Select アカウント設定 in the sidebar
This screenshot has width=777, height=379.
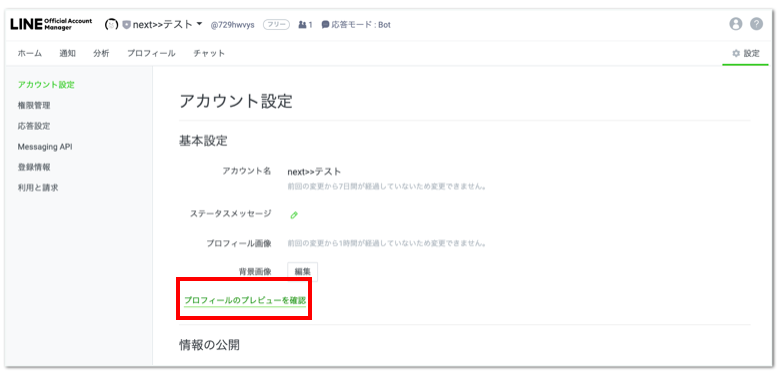[x=46, y=85]
